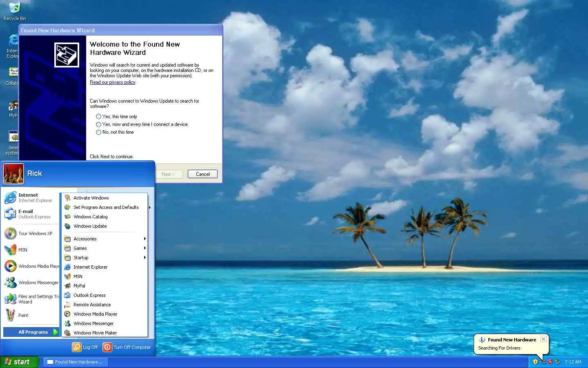Open Recycle Bin desktop icon
588x368 pixels.
pyautogui.click(x=14, y=11)
